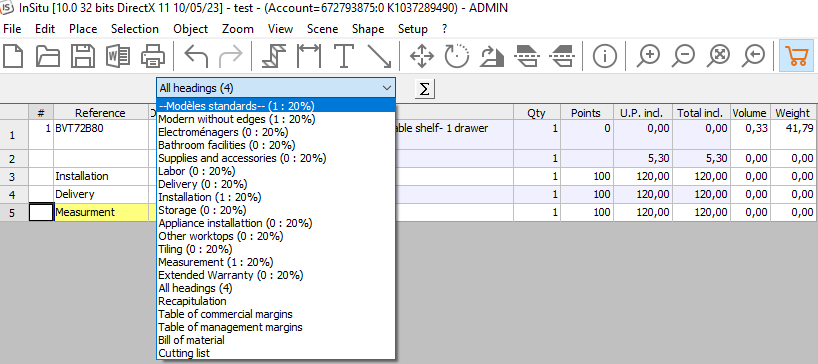Choose Recapitulation in the list
Screen dimensions: 818x364
click(x=276, y=301)
